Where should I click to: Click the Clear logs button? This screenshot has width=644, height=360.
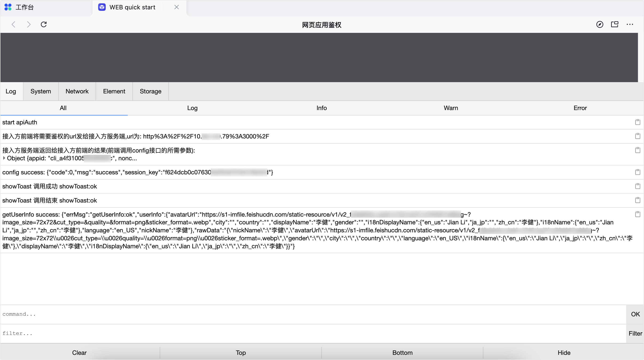(79, 352)
